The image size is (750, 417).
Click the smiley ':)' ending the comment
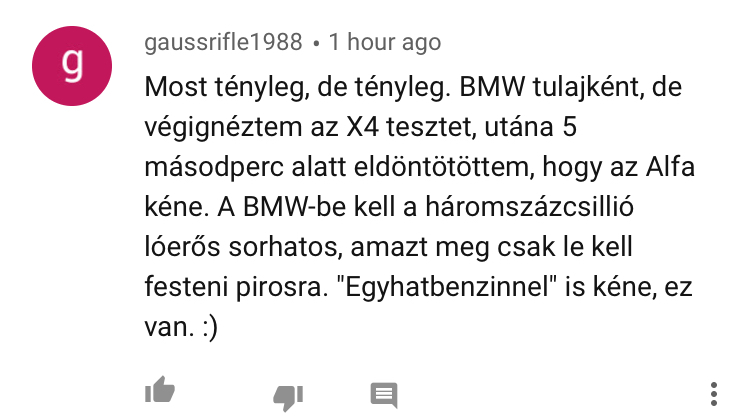[x=210, y=328]
